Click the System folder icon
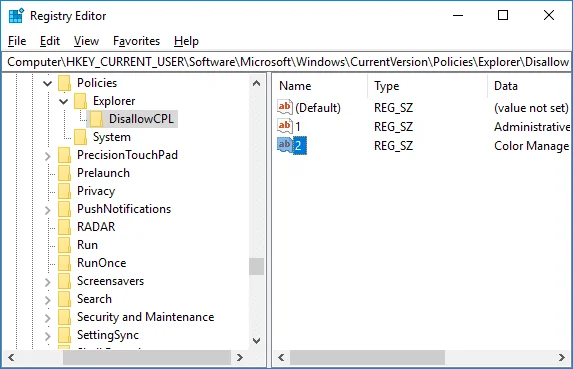The width and height of the screenshot is (573, 369). point(80,137)
